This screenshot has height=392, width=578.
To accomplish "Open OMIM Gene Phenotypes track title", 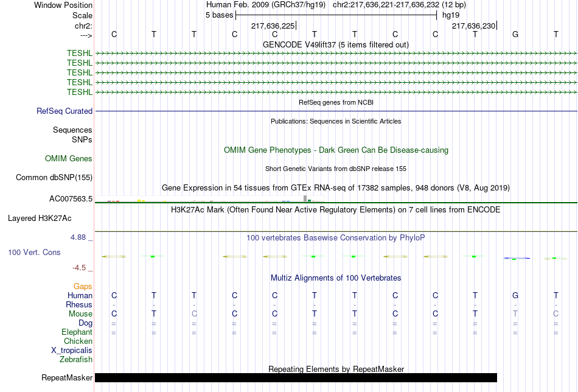I will [336, 150].
